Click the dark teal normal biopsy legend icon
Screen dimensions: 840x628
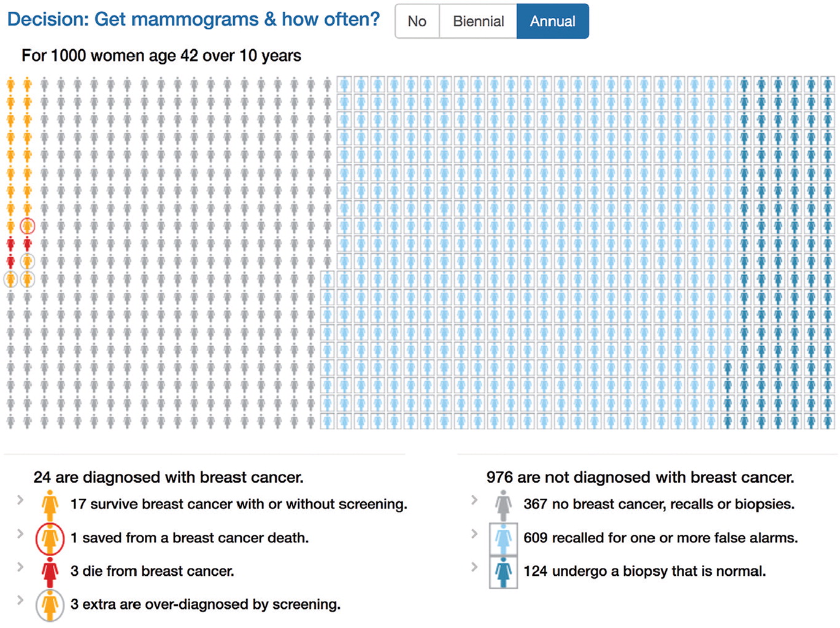click(x=503, y=572)
